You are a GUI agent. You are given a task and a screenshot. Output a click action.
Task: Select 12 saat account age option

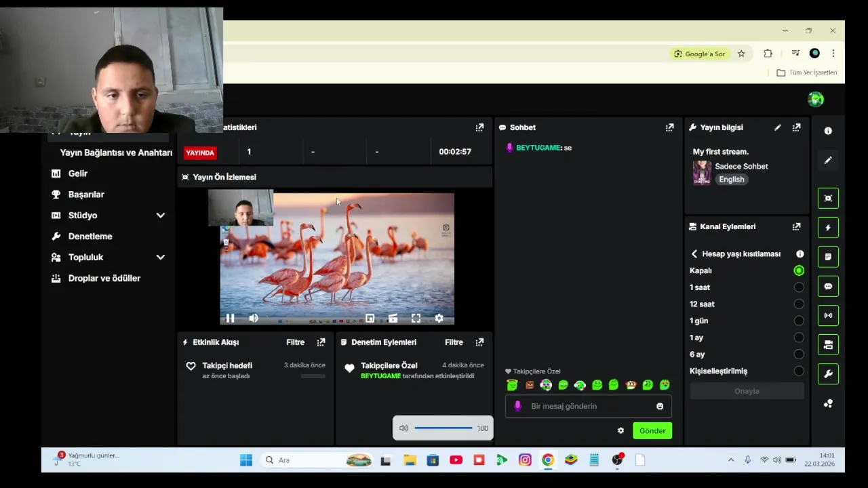[799, 304]
